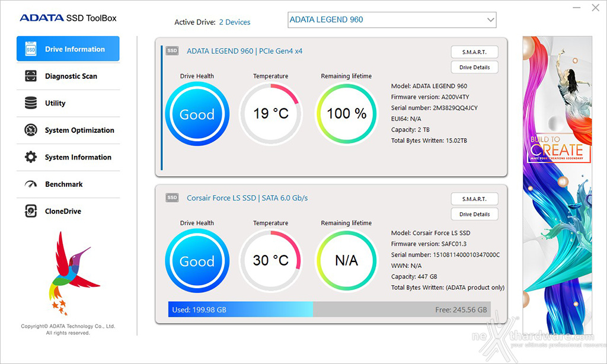Open Drive Details for ADATA LEGEND 960
607x364 pixels.
pyautogui.click(x=474, y=68)
